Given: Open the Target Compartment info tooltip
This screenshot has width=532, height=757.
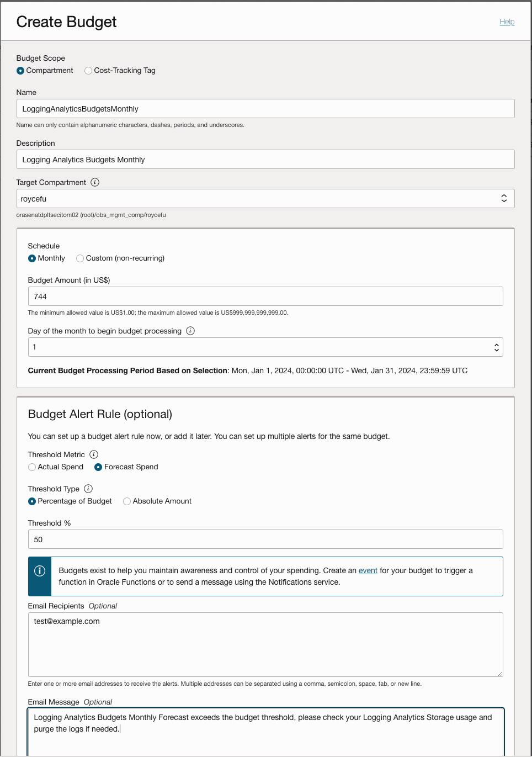Looking at the screenshot, I should (94, 182).
